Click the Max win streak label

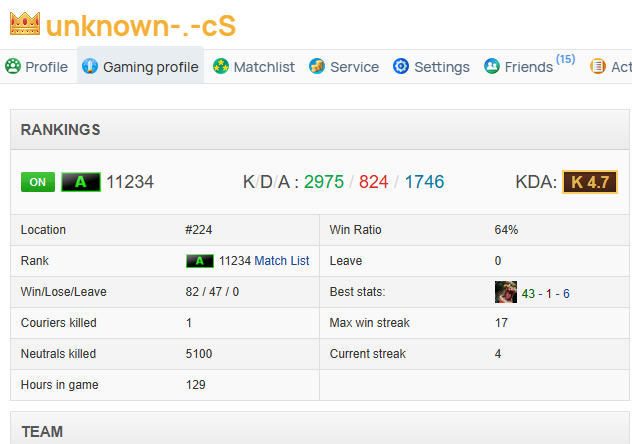(x=370, y=323)
